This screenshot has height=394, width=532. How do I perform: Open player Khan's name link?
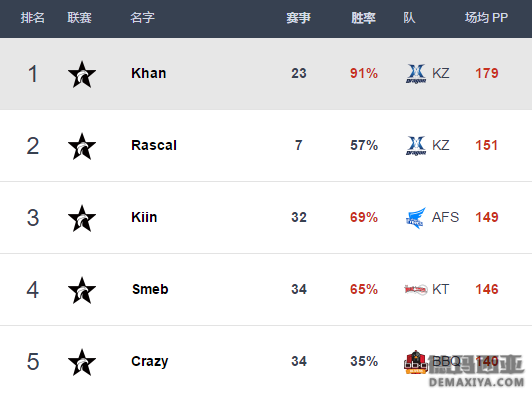pos(149,73)
